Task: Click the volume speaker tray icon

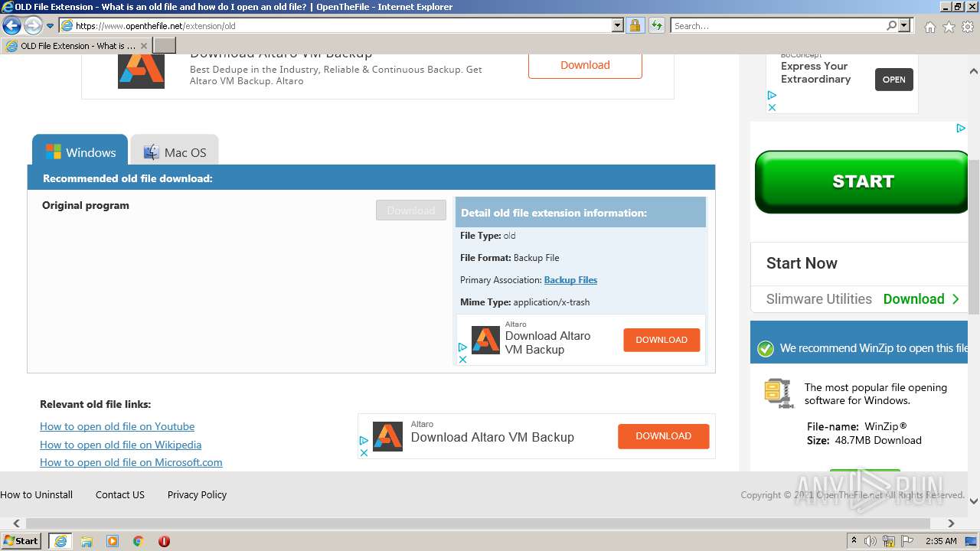Action: (x=871, y=541)
